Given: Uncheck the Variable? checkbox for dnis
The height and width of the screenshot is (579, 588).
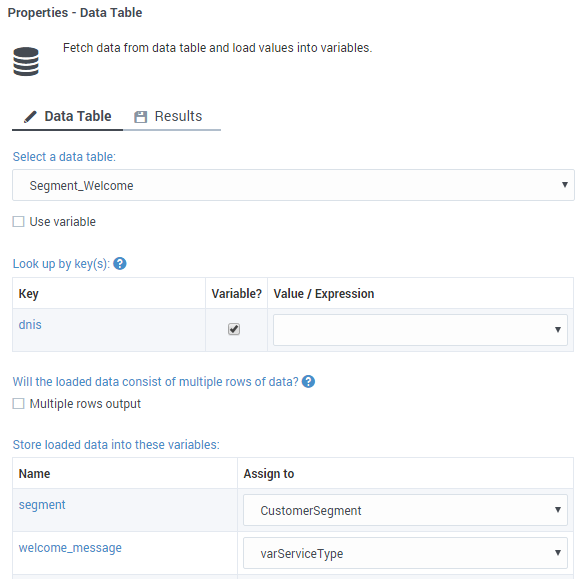Looking at the screenshot, I should coord(234,329).
